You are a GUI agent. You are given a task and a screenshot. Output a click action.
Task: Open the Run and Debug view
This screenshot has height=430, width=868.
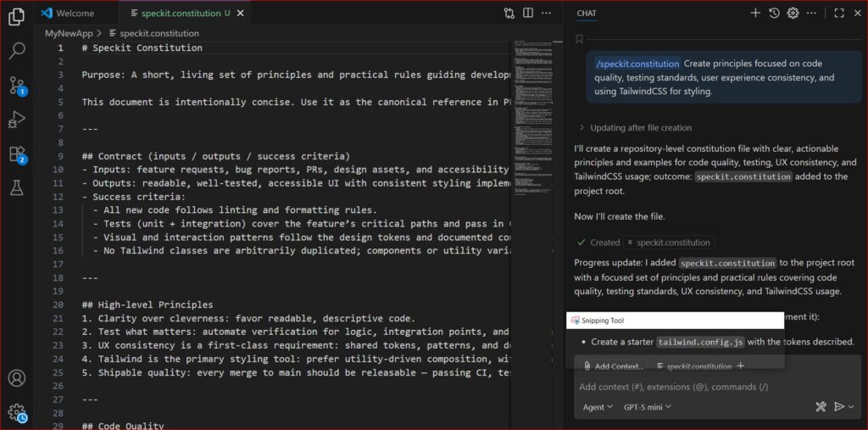pos(16,120)
